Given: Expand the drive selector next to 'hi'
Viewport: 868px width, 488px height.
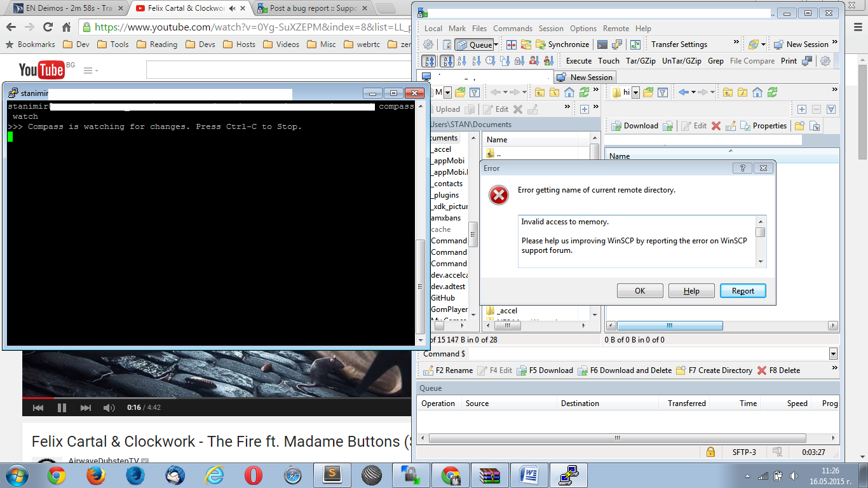Looking at the screenshot, I should point(635,92).
